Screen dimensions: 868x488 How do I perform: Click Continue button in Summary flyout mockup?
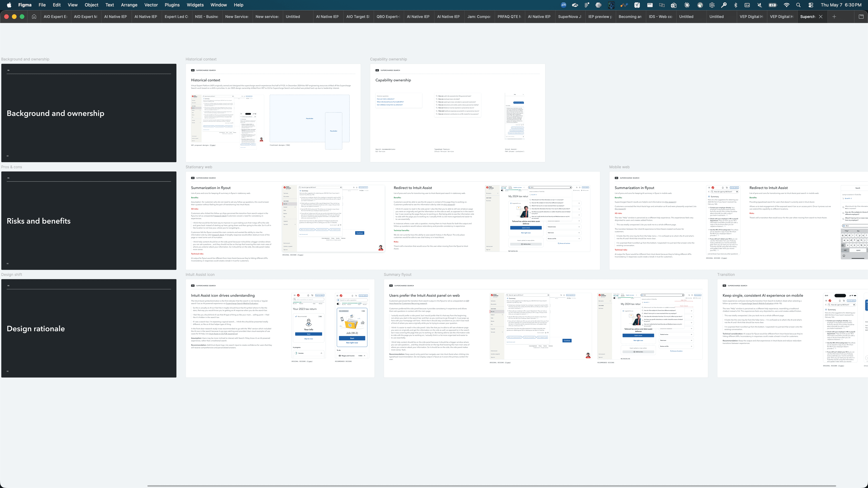click(x=567, y=340)
